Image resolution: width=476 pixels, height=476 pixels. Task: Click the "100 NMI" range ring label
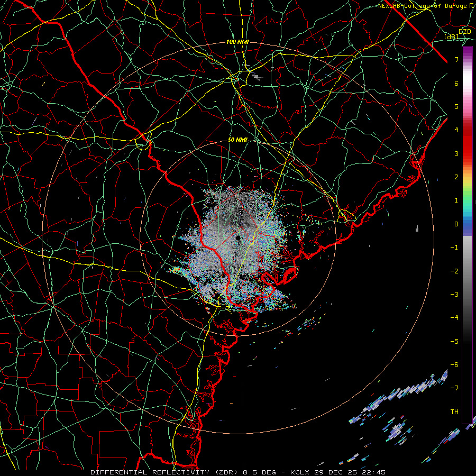coord(237,42)
